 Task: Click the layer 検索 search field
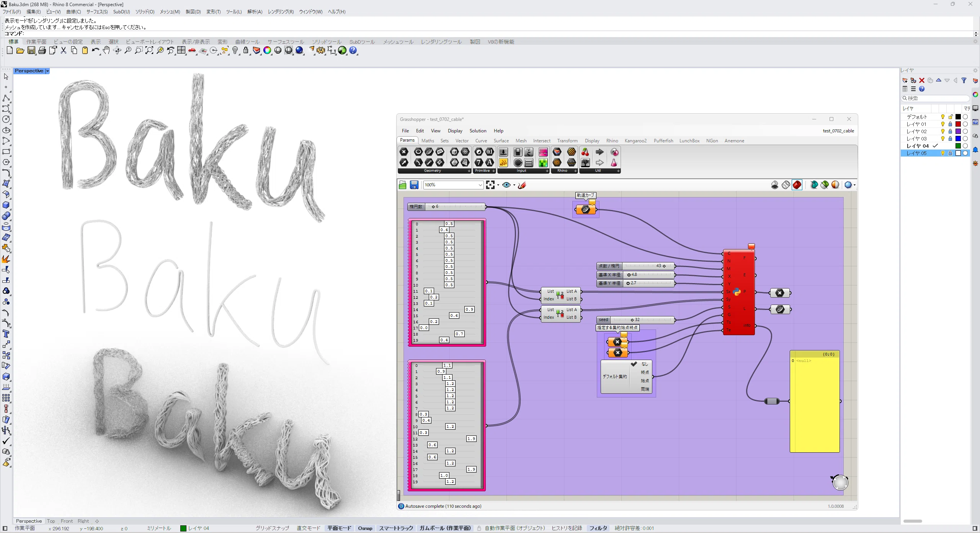click(x=935, y=98)
